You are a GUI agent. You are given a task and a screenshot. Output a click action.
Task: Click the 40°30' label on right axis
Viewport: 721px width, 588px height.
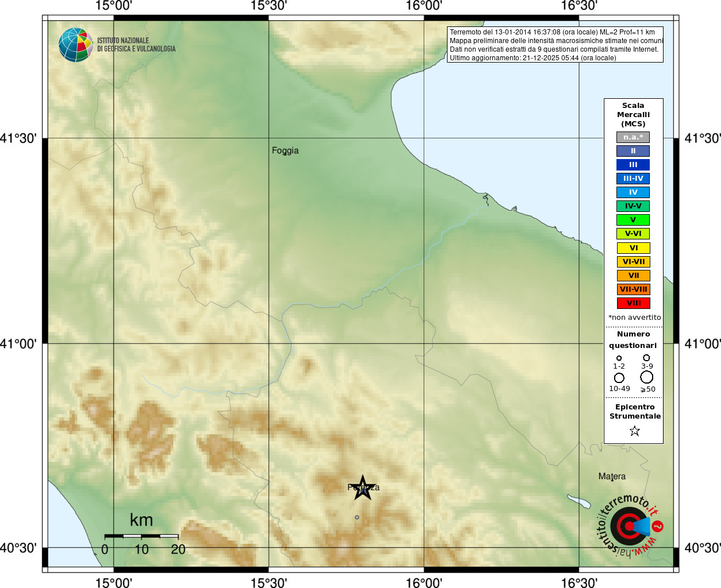tap(703, 548)
